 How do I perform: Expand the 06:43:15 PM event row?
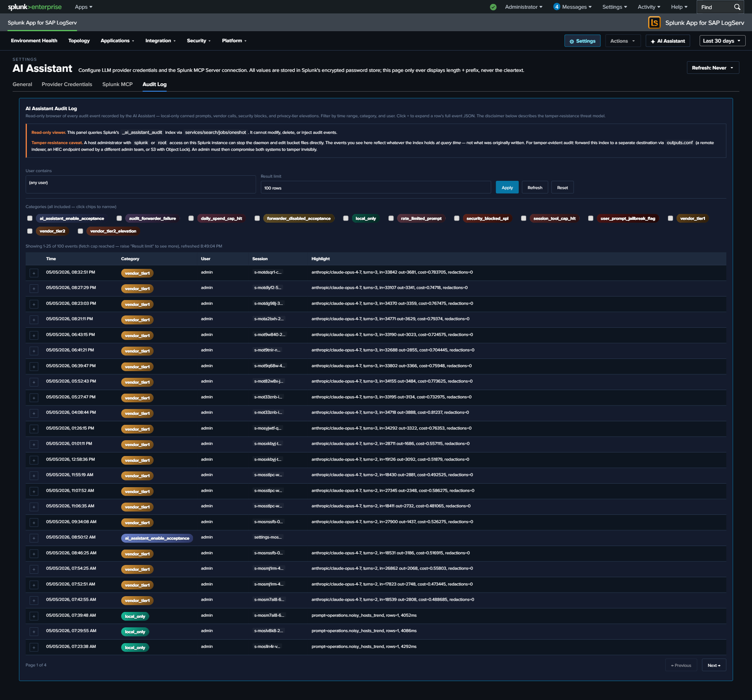[34, 336]
